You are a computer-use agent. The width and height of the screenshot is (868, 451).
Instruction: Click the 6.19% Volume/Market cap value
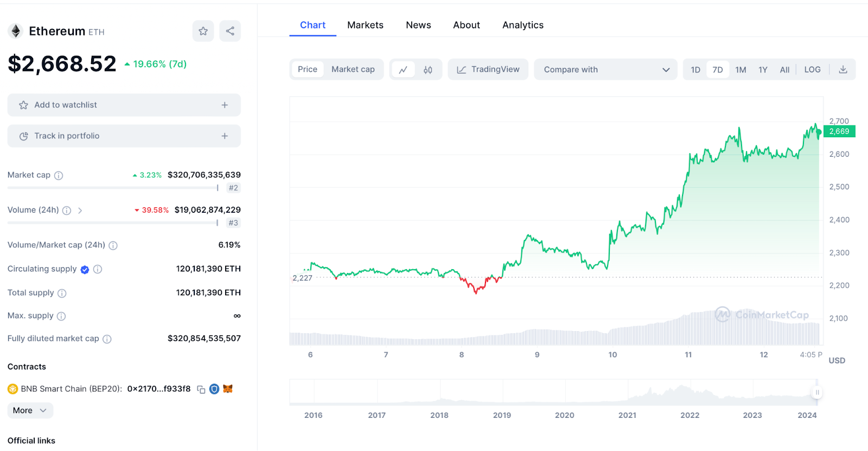(229, 245)
